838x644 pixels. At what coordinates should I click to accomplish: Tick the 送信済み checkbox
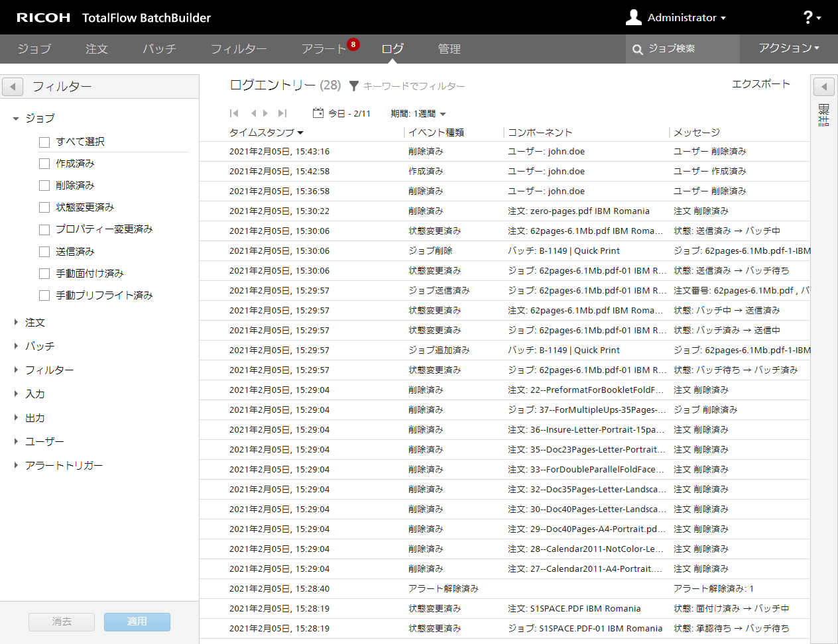pos(44,252)
